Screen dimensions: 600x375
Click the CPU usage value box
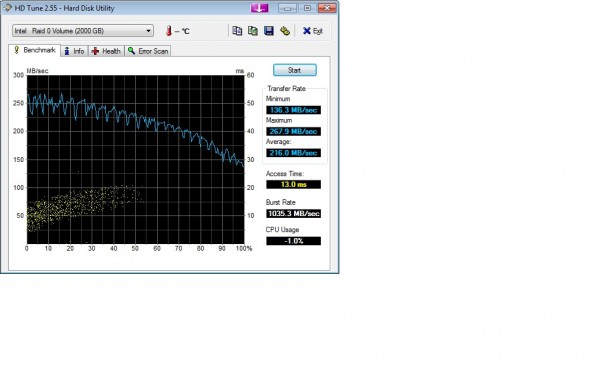click(293, 241)
